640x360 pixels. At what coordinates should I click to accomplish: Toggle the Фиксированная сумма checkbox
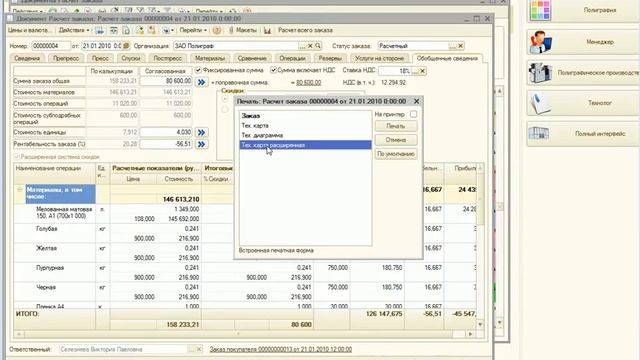click(198, 70)
